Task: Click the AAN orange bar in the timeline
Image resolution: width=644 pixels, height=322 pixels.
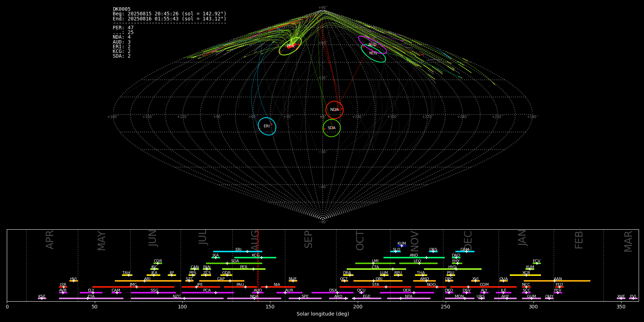Action: click(557, 281)
